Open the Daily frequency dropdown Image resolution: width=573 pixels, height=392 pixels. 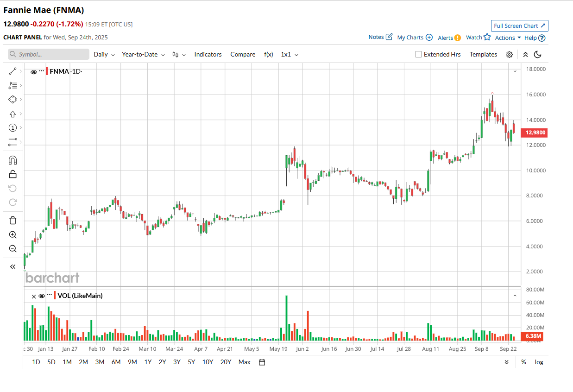[104, 54]
